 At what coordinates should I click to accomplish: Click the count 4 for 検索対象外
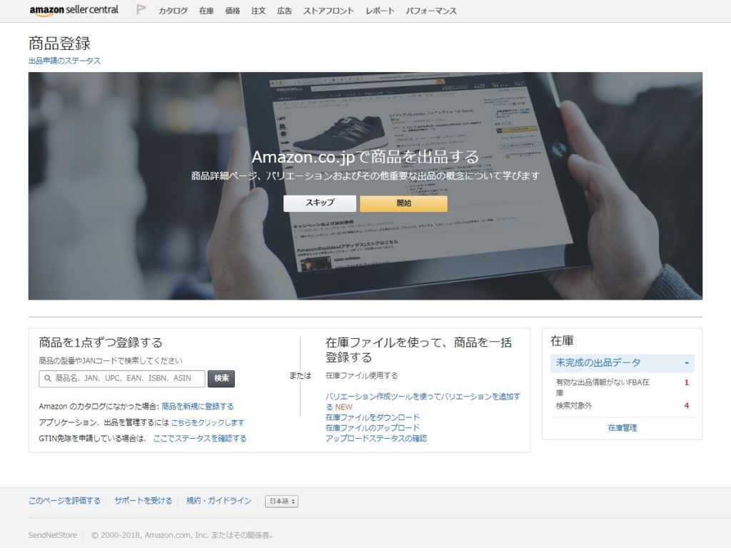[686, 406]
